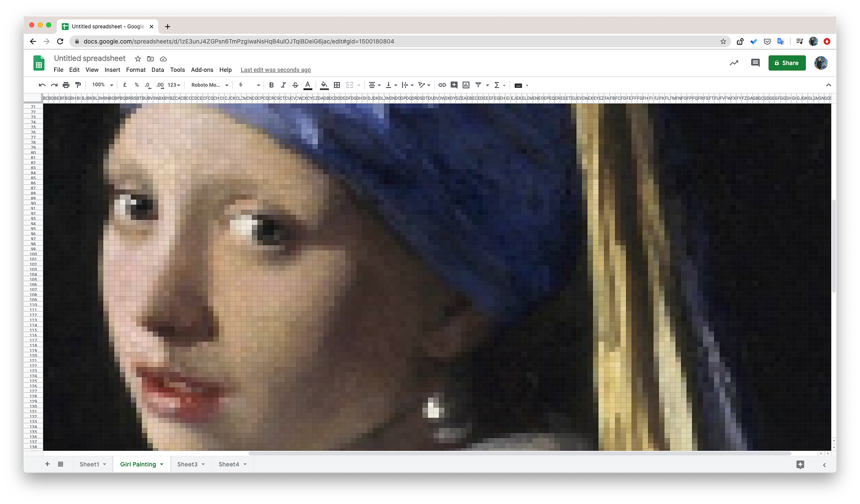Click the Share button
This screenshot has height=504, width=860.
coord(787,63)
